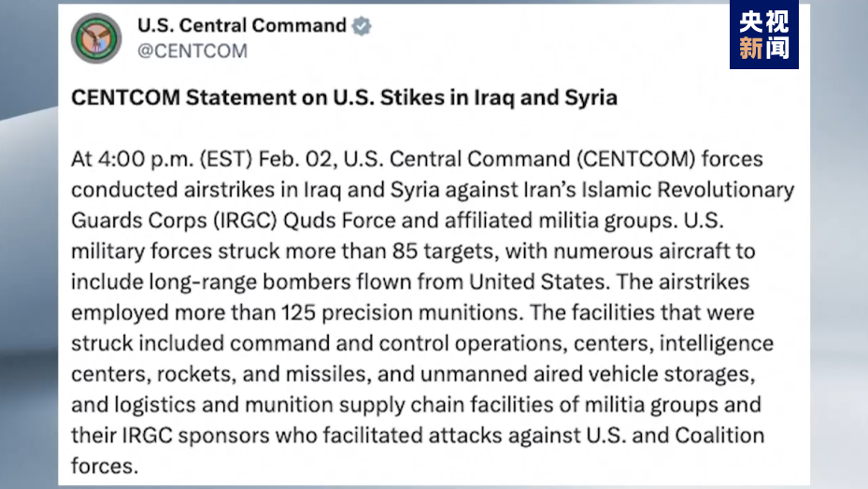The height and width of the screenshot is (489, 868).
Task: Open the U.S. Central Command display name
Action: (x=242, y=26)
